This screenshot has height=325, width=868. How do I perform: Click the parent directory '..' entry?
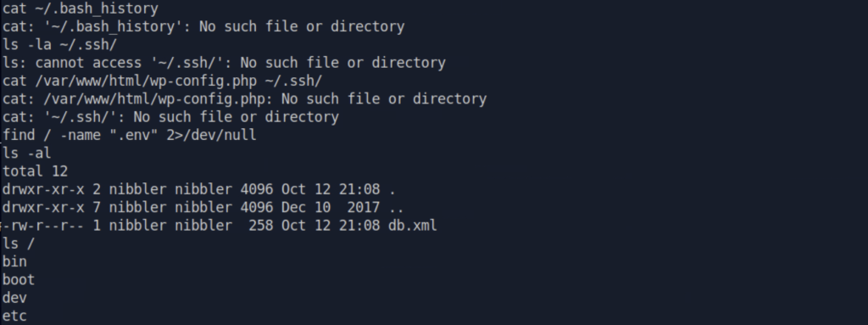click(397, 208)
